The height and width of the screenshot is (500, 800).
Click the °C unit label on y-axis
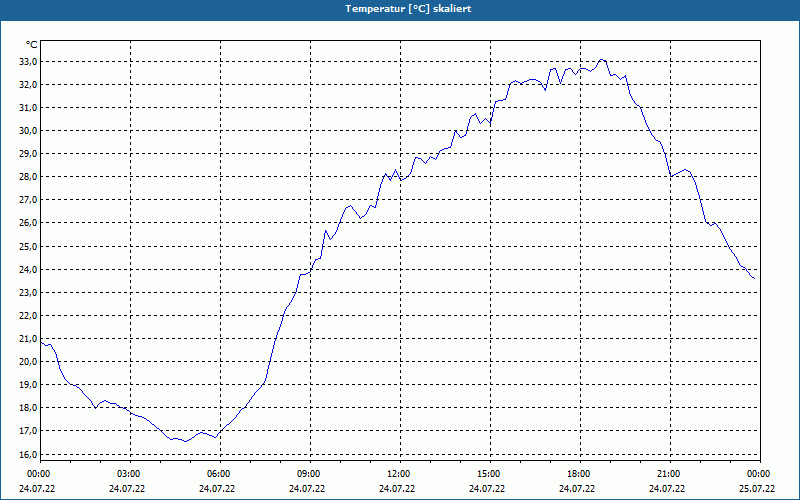32,45
